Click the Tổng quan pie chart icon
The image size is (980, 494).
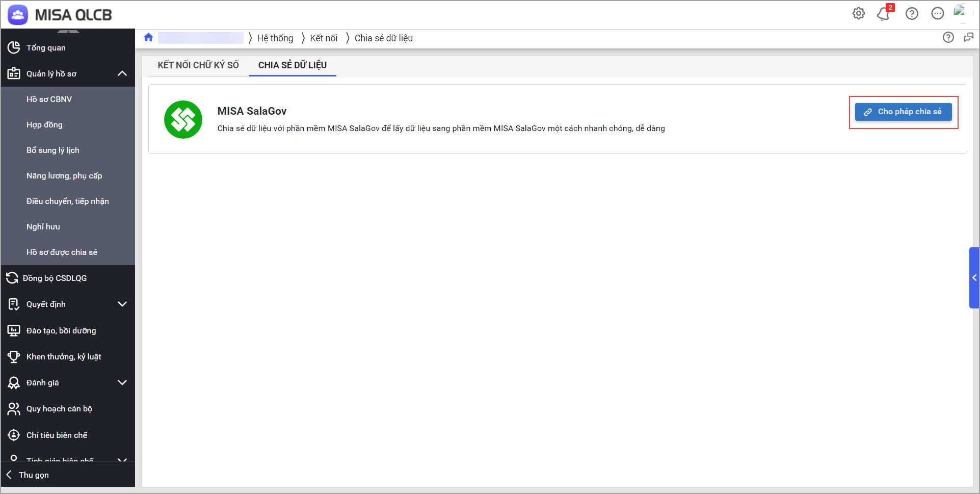pyautogui.click(x=14, y=47)
